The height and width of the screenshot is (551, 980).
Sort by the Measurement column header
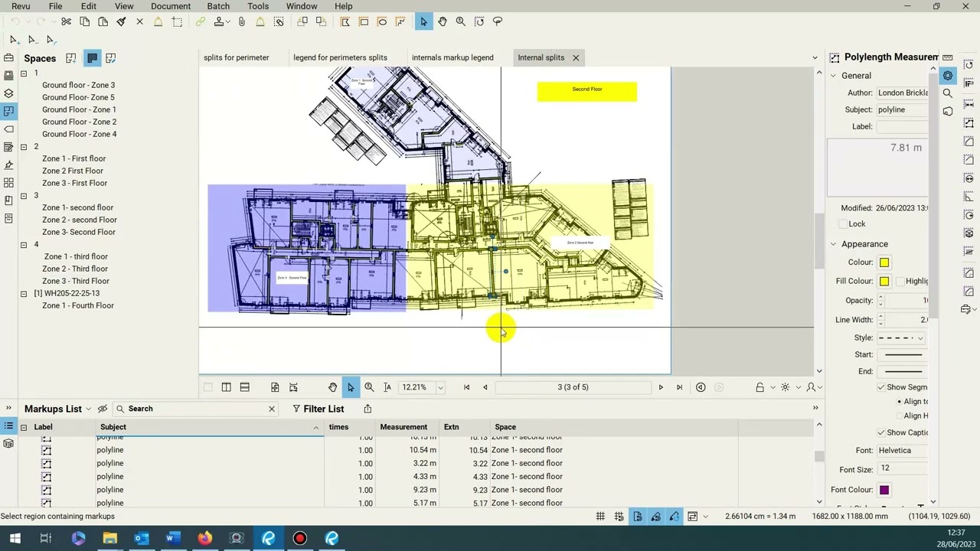403,427
